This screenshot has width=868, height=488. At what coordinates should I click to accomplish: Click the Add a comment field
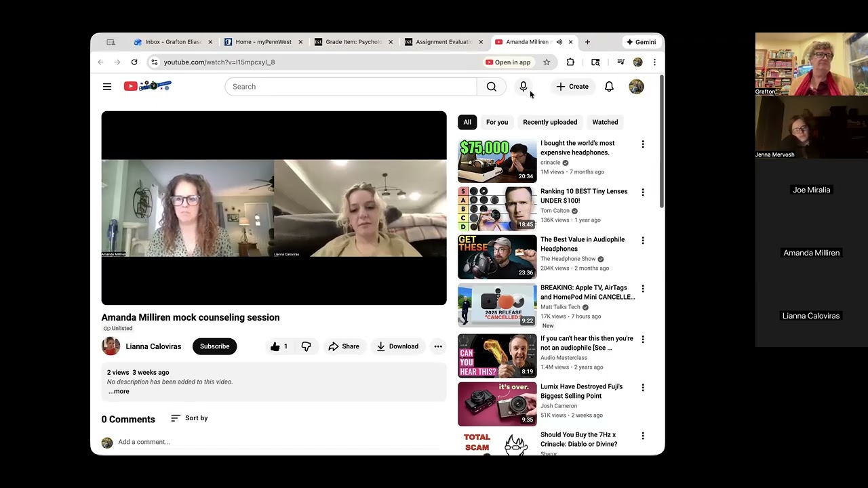278,442
